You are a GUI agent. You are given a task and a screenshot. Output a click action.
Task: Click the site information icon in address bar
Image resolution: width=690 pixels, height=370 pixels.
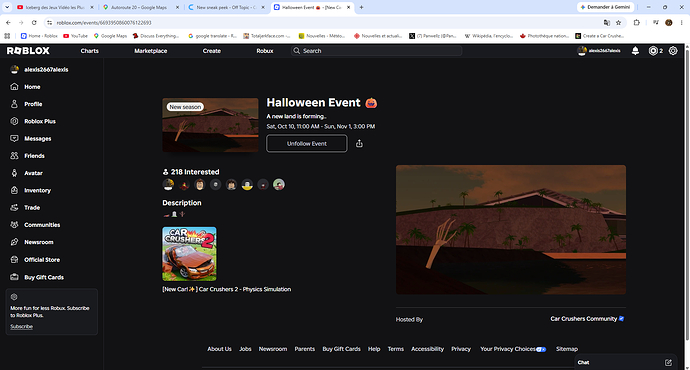pos(50,22)
